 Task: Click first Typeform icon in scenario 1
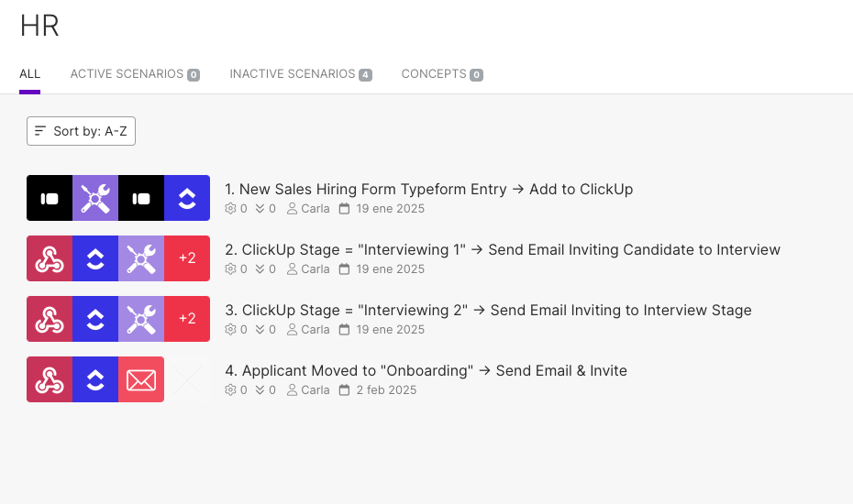coord(50,198)
